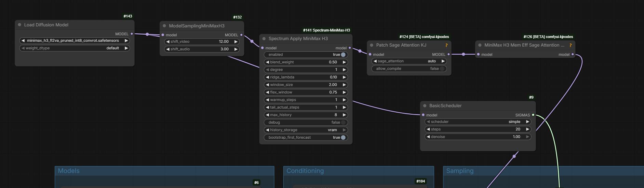
Task: Open the sage_attention mode dropdown
Action: pyautogui.click(x=409, y=61)
